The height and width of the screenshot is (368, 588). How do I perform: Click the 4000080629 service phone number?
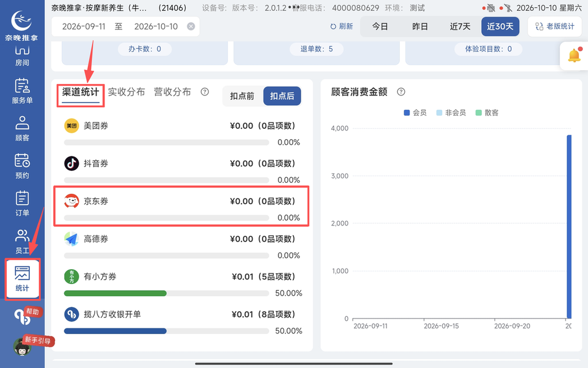pos(355,8)
